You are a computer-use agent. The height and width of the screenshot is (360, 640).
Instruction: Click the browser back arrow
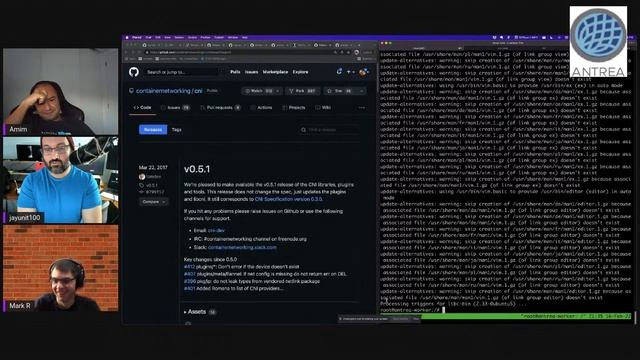pyautogui.click(x=127, y=52)
